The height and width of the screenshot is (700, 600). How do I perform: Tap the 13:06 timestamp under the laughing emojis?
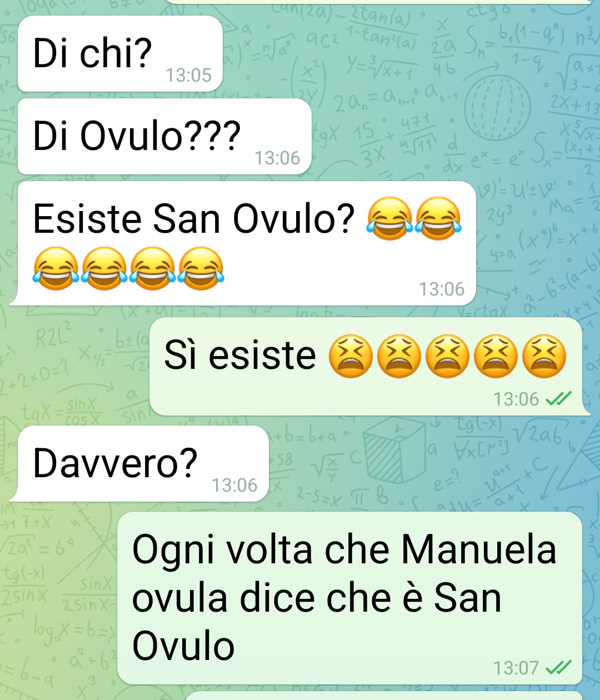tap(442, 289)
